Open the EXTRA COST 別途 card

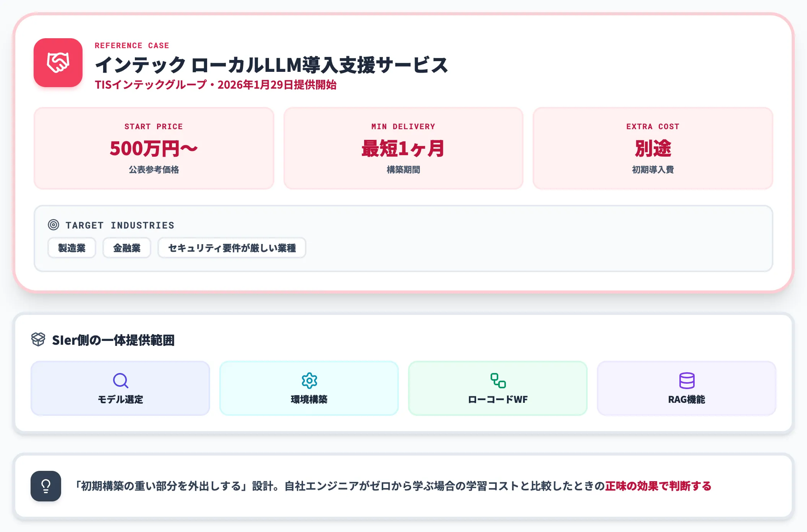pos(653,148)
